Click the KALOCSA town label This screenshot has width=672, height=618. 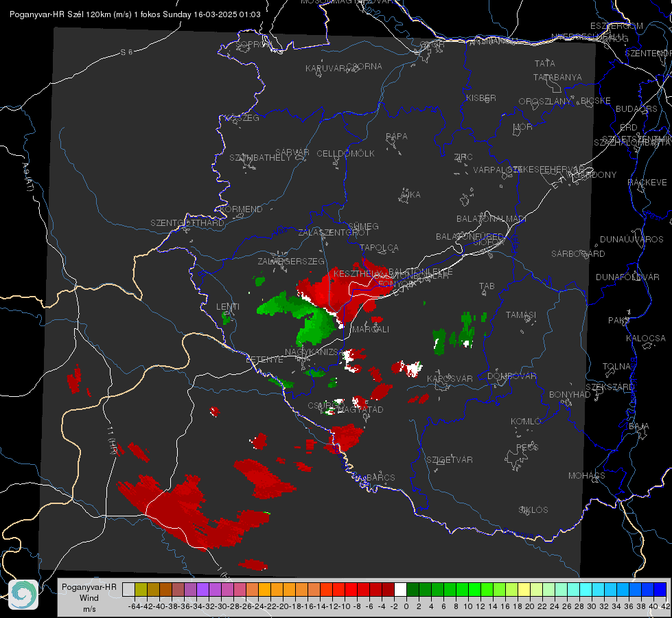646,339
